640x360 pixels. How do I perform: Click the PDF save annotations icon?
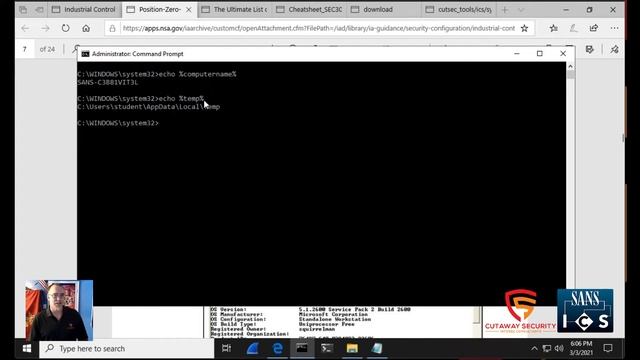pos(590,49)
